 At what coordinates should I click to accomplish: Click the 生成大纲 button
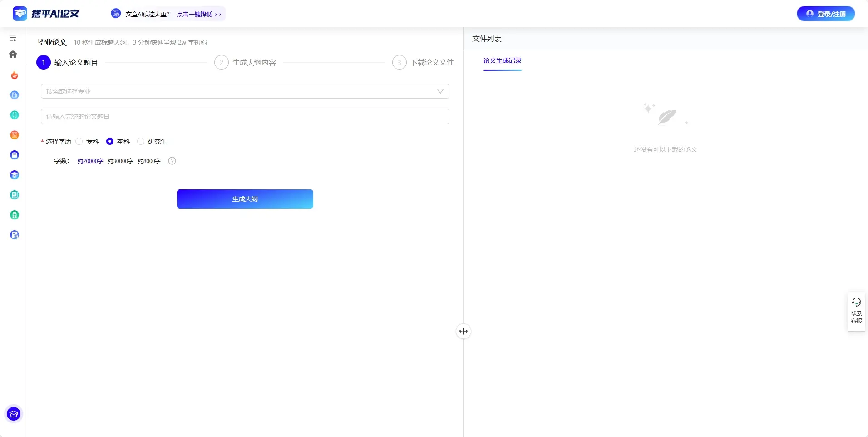pyautogui.click(x=245, y=199)
